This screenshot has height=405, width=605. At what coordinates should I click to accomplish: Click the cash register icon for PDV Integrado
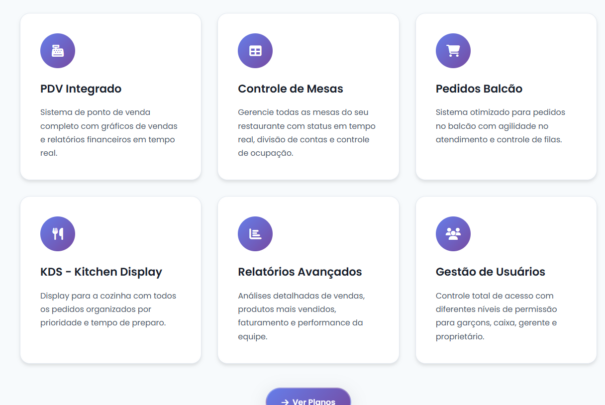(x=57, y=50)
